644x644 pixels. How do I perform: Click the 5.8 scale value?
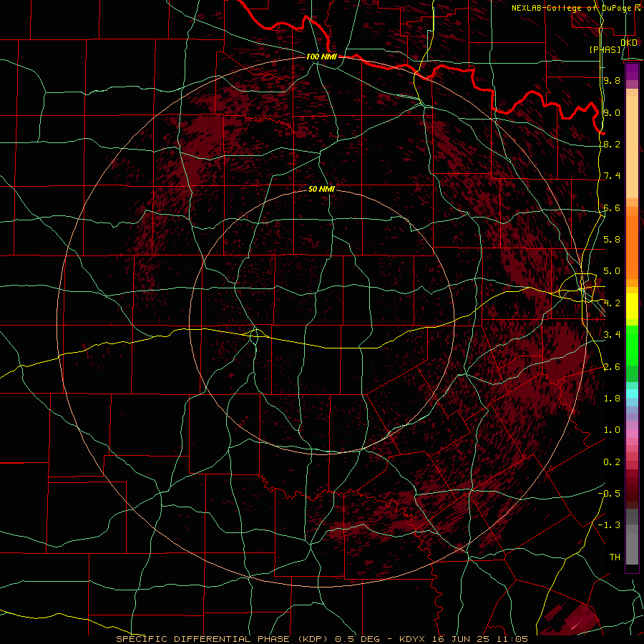pos(612,240)
